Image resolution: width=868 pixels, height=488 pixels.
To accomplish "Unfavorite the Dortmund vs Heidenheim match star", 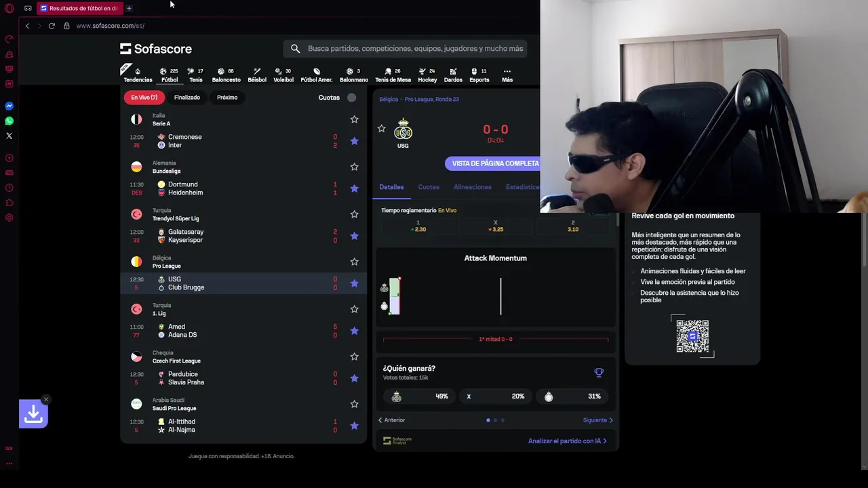I will point(354,188).
